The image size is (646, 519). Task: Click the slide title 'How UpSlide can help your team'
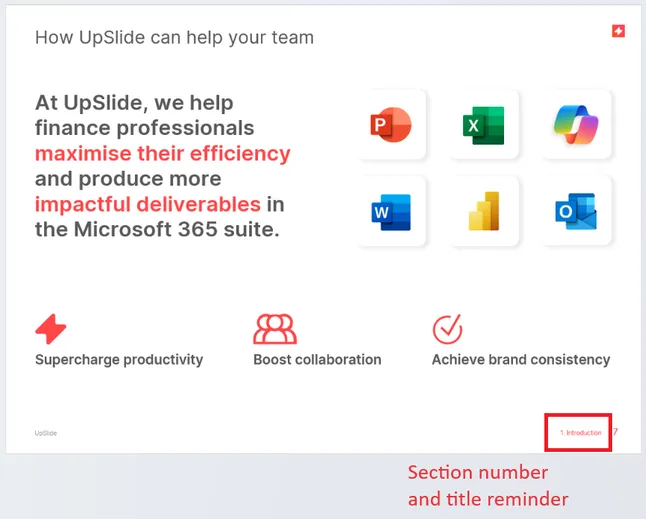tap(174, 37)
